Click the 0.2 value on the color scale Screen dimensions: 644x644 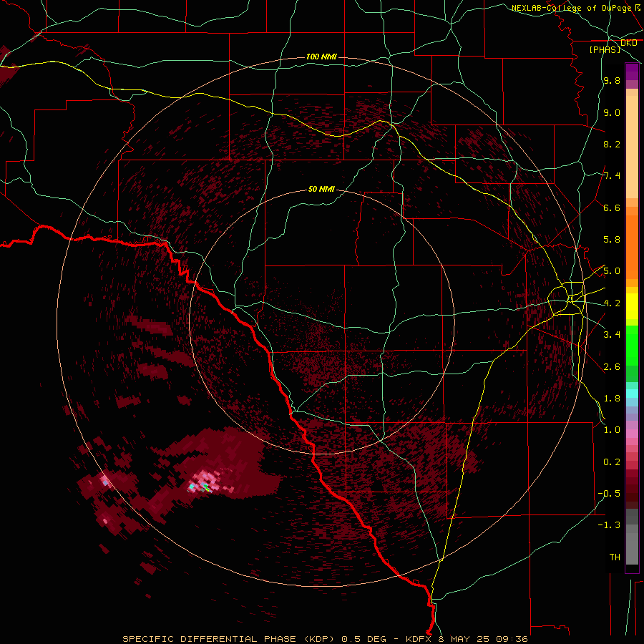(612, 462)
